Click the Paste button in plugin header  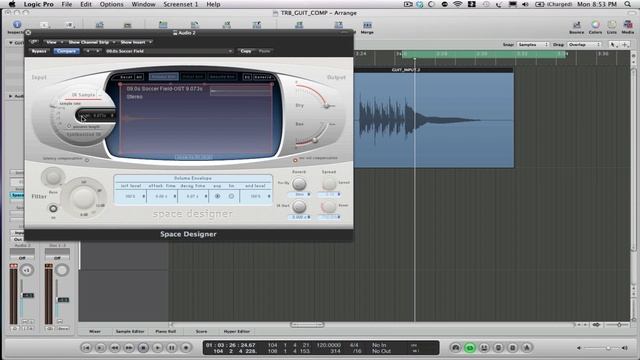click(x=264, y=51)
